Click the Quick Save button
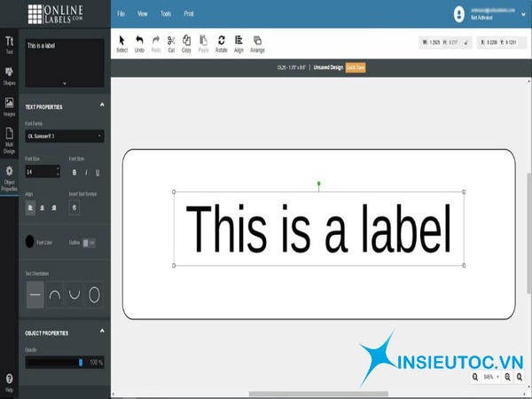This screenshot has height=399, width=532. [x=355, y=67]
